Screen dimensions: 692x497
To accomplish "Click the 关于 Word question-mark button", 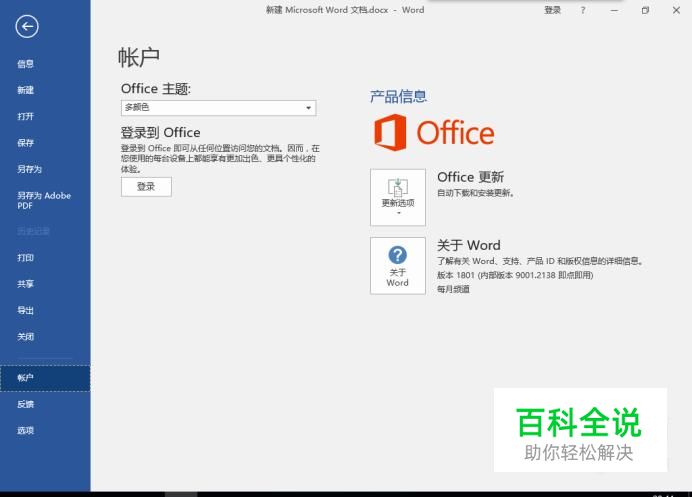I will tap(398, 266).
